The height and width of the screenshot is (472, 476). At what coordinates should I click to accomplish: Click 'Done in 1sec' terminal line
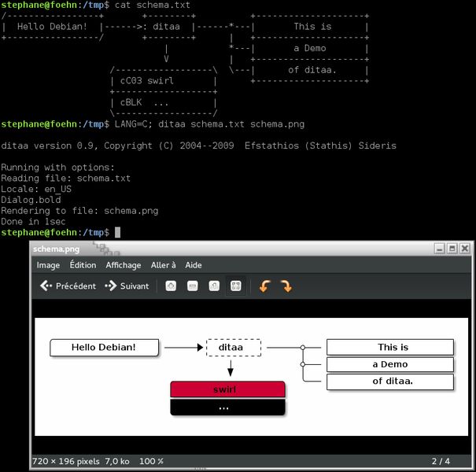click(x=33, y=222)
